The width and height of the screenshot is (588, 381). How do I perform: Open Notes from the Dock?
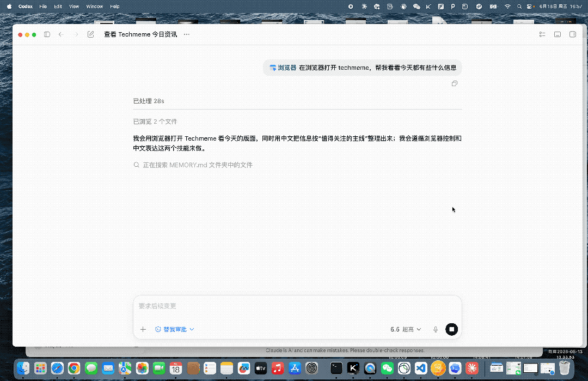(226, 368)
